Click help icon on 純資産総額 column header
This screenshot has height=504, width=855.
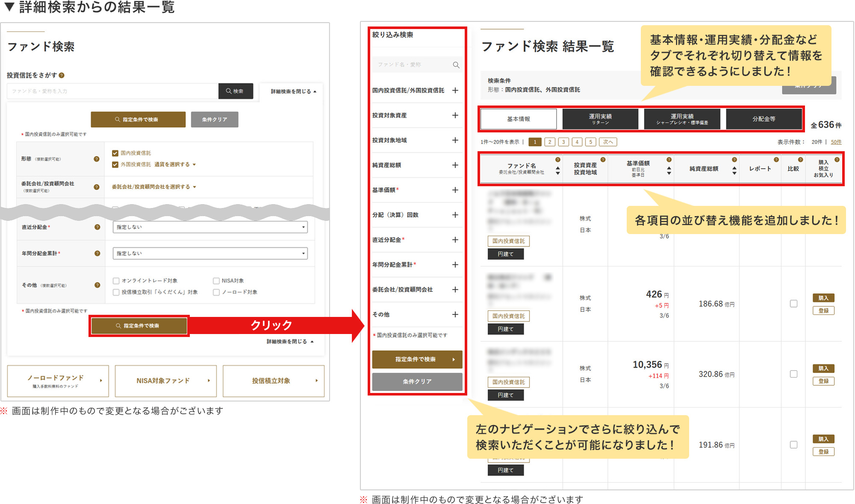click(734, 159)
